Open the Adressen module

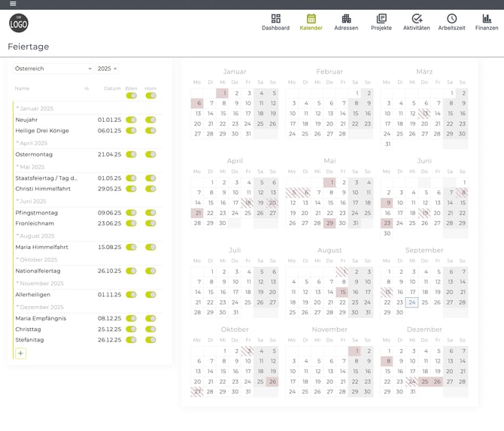[x=346, y=22]
